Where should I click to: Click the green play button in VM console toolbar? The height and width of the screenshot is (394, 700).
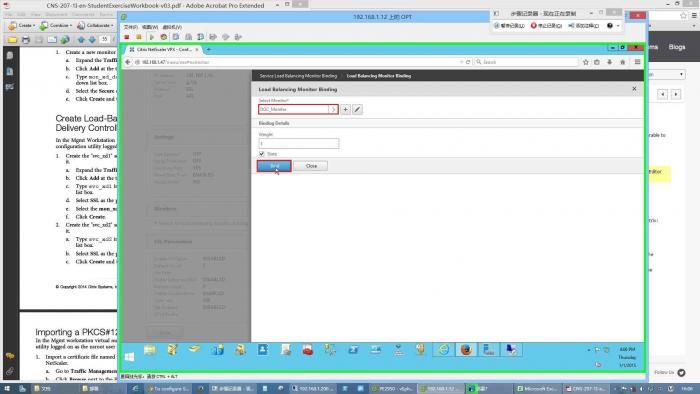pos(151,37)
